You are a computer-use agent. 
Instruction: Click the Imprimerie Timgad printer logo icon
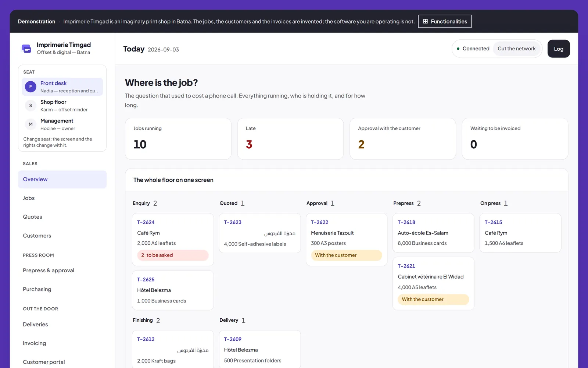pyautogui.click(x=26, y=49)
